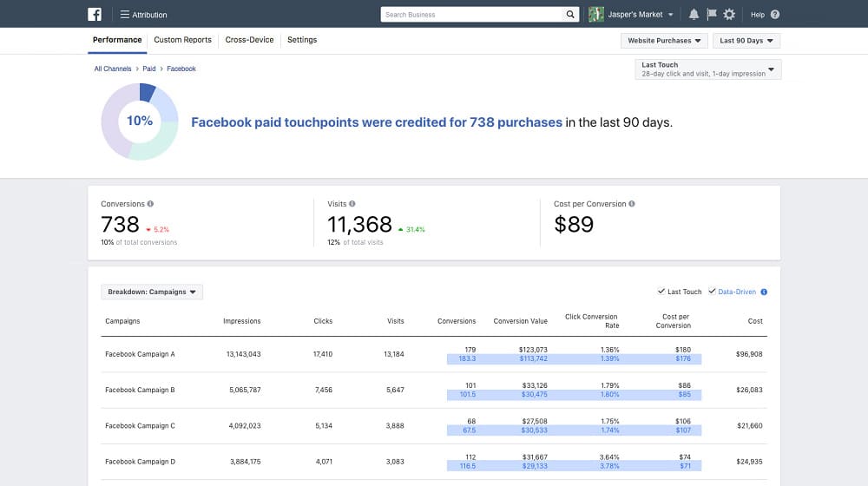The image size is (868, 486).
Task: Open the settings gear icon
Action: click(730, 15)
